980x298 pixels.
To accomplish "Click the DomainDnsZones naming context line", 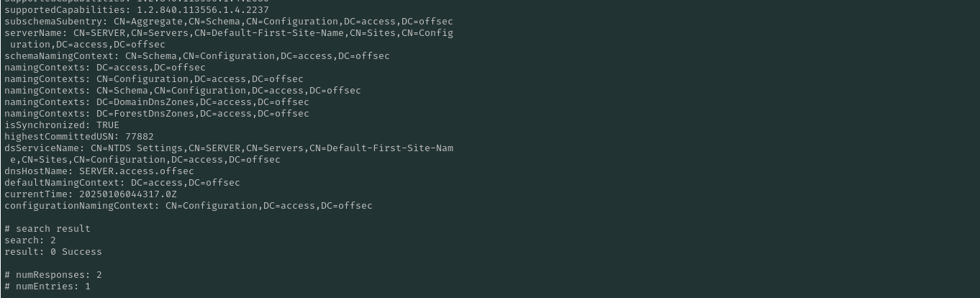I will pyautogui.click(x=156, y=102).
